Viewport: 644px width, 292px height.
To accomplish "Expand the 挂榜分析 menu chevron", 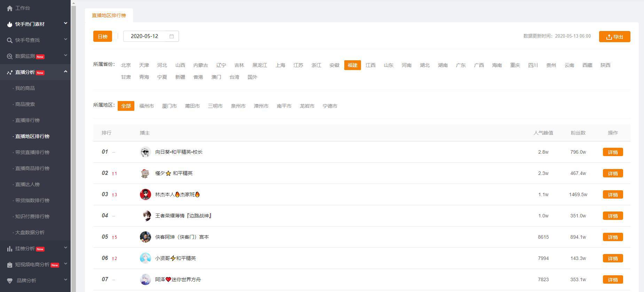I will [x=65, y=248].
